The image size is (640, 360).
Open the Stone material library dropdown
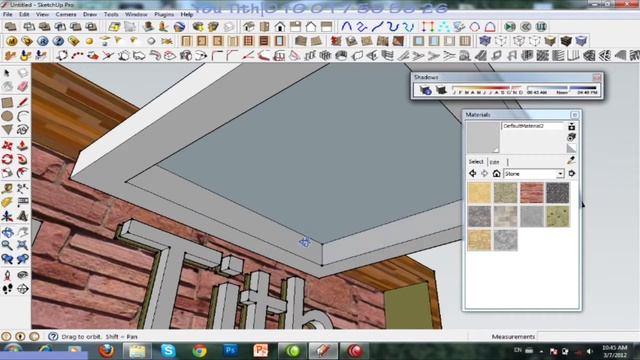(560, 174)
